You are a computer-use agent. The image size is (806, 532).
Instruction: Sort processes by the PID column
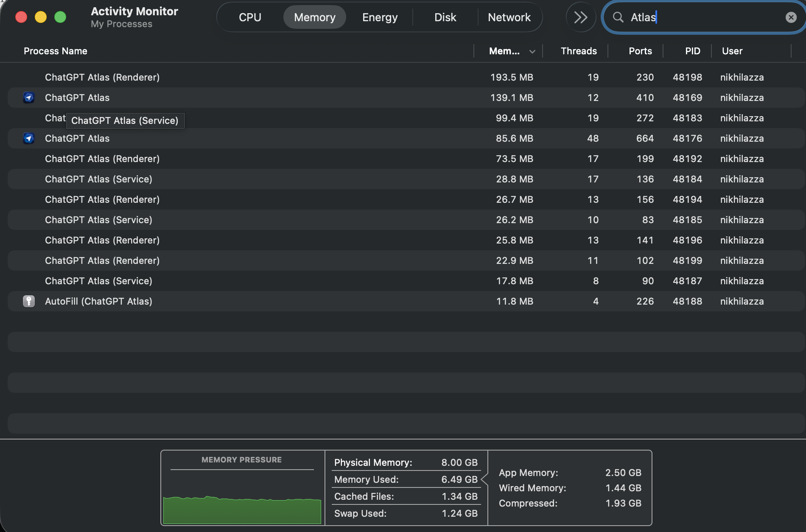pyautogui.click(x=693, y=51)
